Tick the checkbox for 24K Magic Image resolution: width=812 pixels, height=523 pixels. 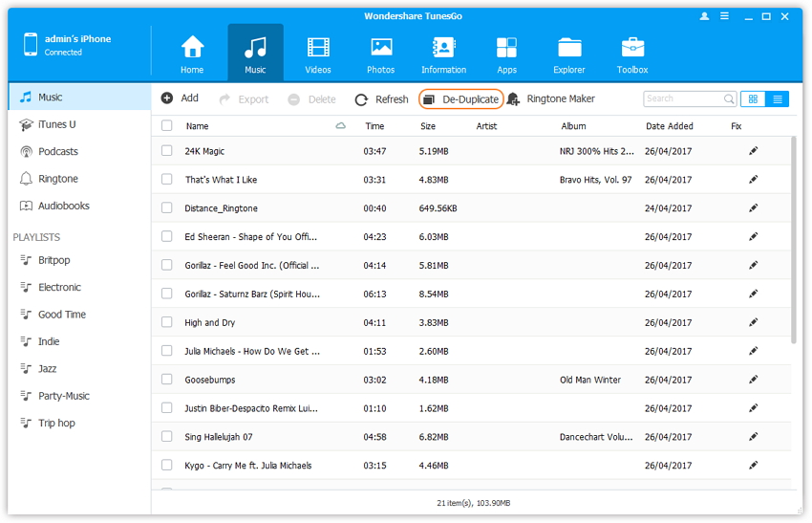[x=167, y=151]
